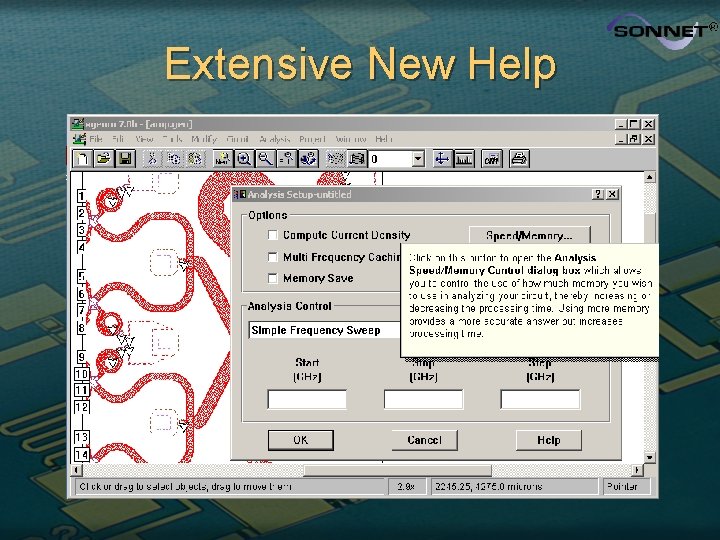Toggle Multi Frequency Caching checkbox

tap(272, 257)
